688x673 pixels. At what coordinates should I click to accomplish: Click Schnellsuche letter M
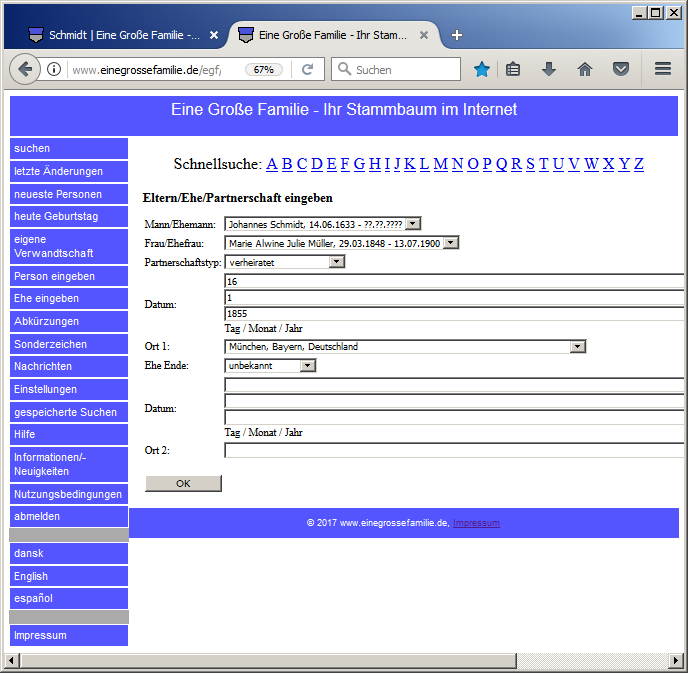point(440,164)
